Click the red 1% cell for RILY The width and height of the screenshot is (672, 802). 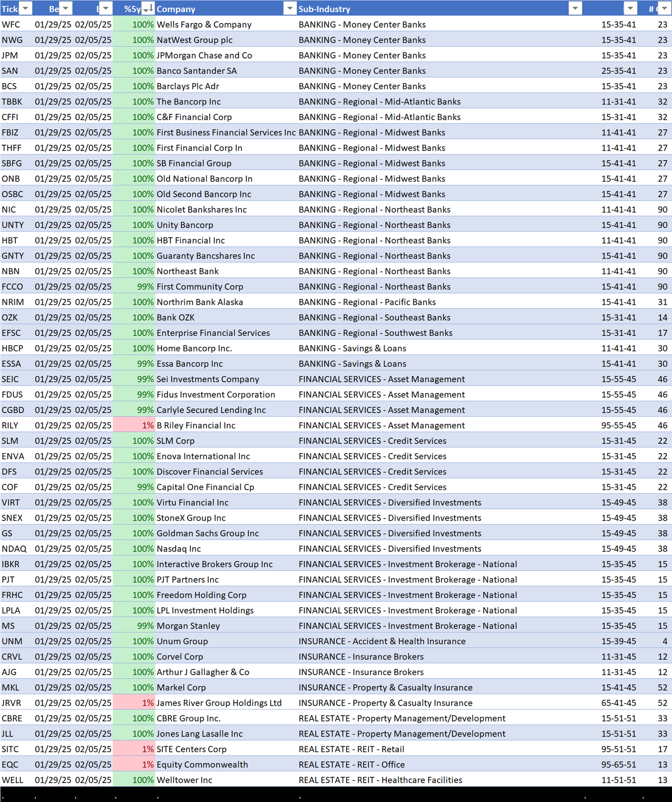pos(134,425)
